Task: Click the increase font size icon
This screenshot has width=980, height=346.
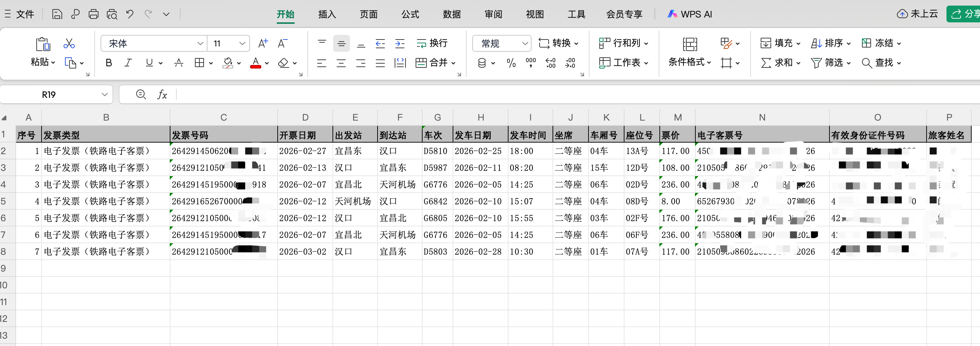Action: [263, 43]
